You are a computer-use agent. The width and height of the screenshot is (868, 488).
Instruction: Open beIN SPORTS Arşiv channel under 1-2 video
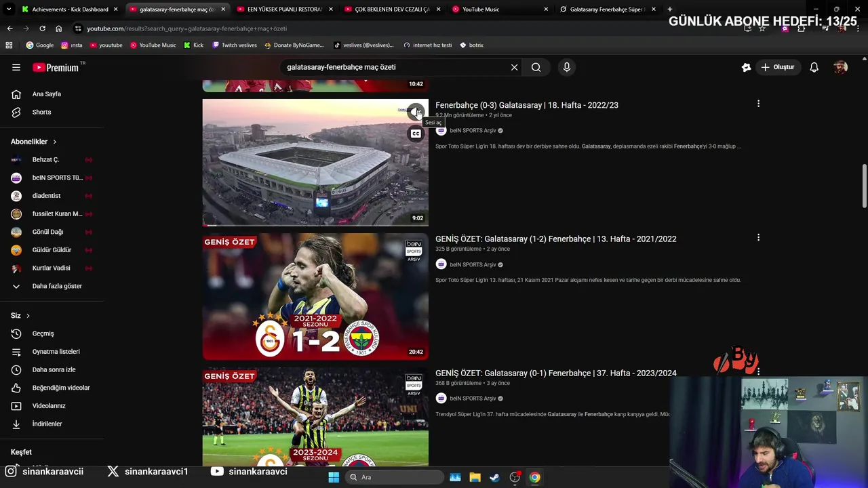click(473, 264)
